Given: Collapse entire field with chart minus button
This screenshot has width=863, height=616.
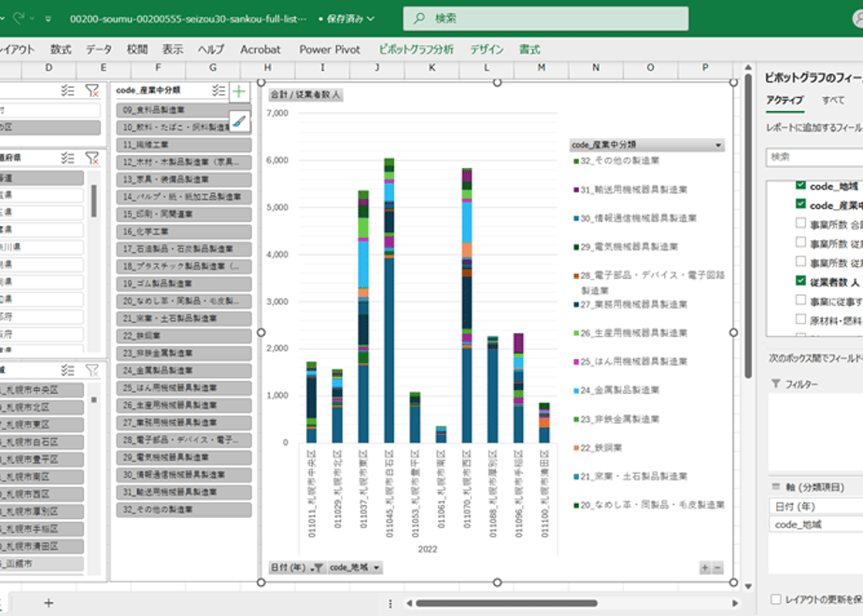Looking at the screenshot, I should tap(717, 567).
